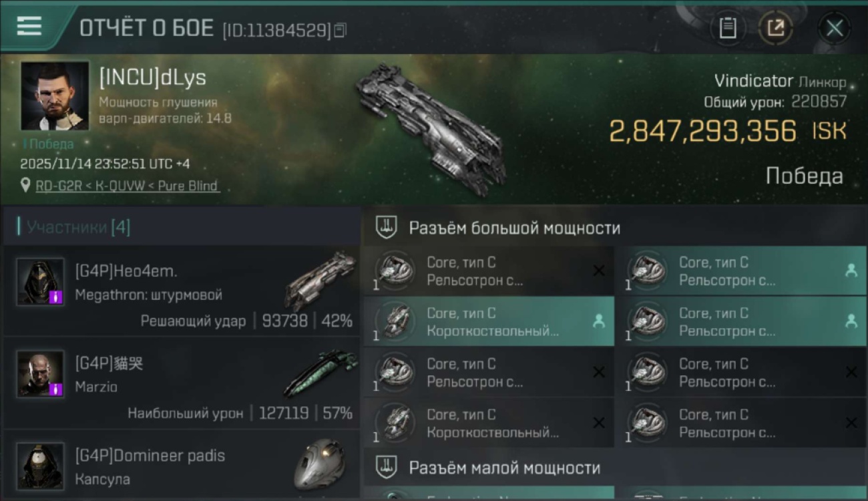This screenshot has width=868, height=501.
Task: Collapse the Разъём большой мощности section
Action: click(615, 228)
